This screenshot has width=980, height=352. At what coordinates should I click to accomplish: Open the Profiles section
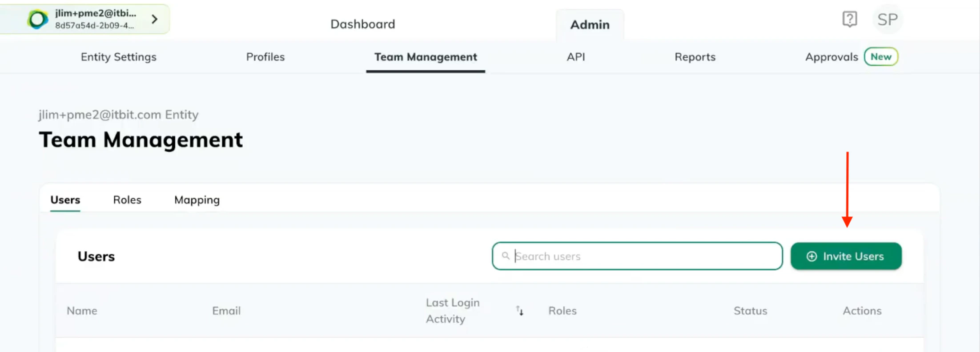coord(265,57)
